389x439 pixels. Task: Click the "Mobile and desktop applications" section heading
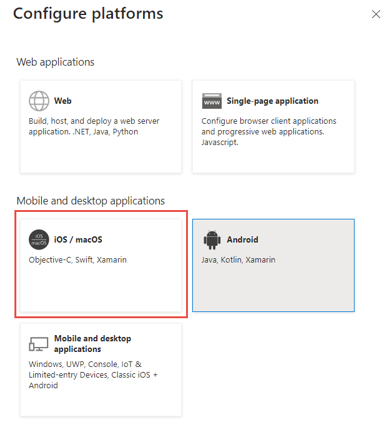coord(91,201)
